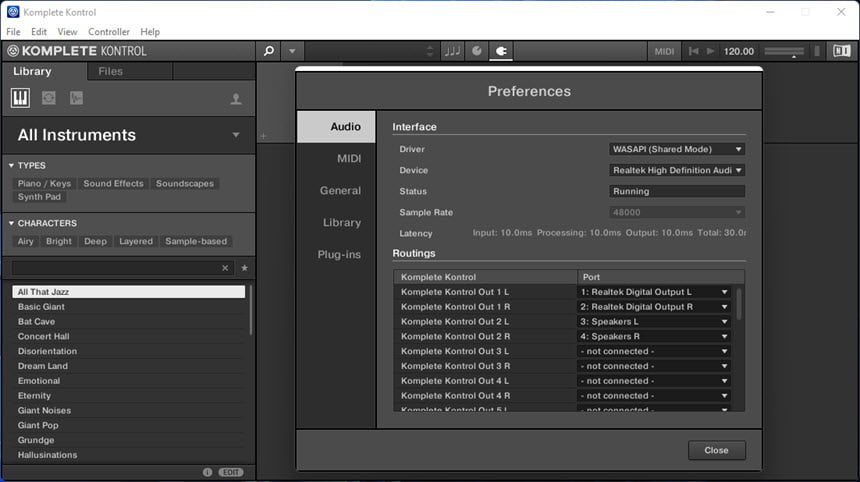Click the 120.00 tempo value
Screen dimensions: 860x482
[738, 51]
